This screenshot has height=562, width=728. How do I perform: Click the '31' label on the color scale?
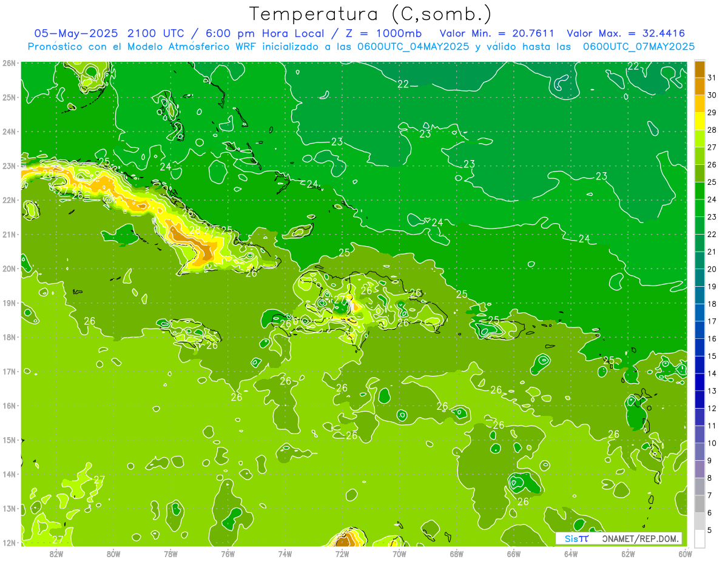pos(712,78)
